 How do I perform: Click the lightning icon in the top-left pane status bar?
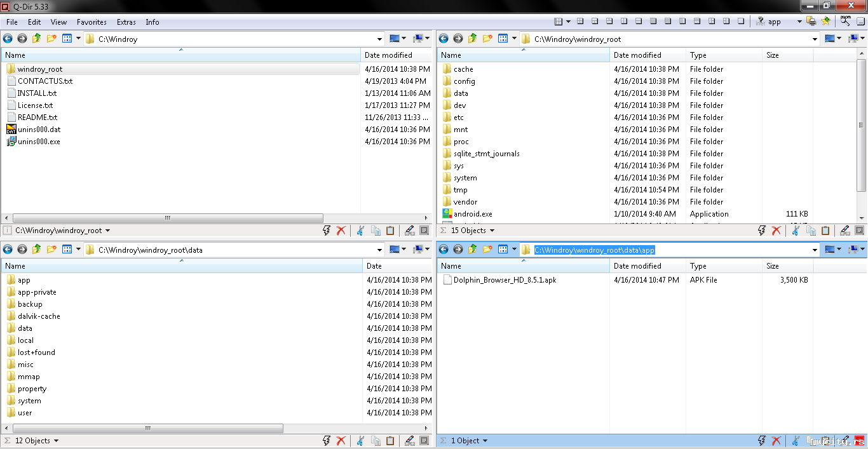[327, 231]
